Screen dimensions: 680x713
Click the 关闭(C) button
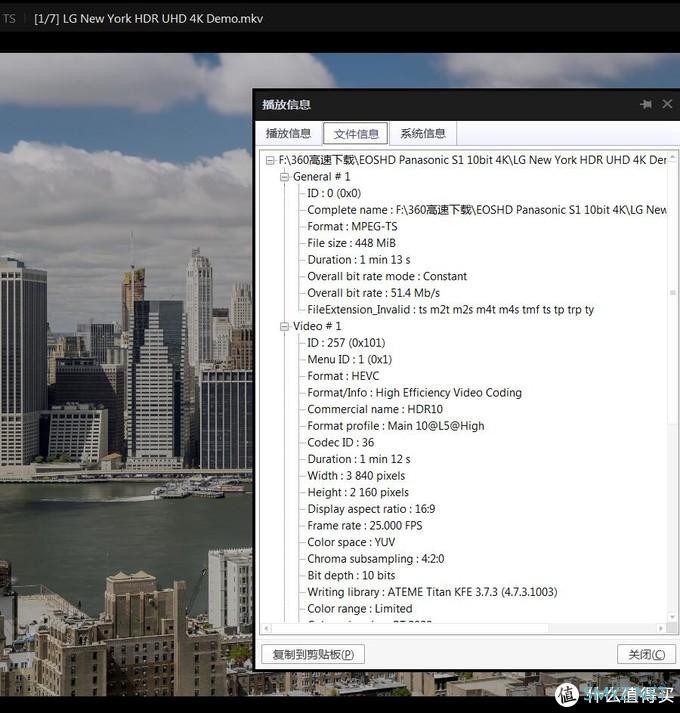[646, 654]
